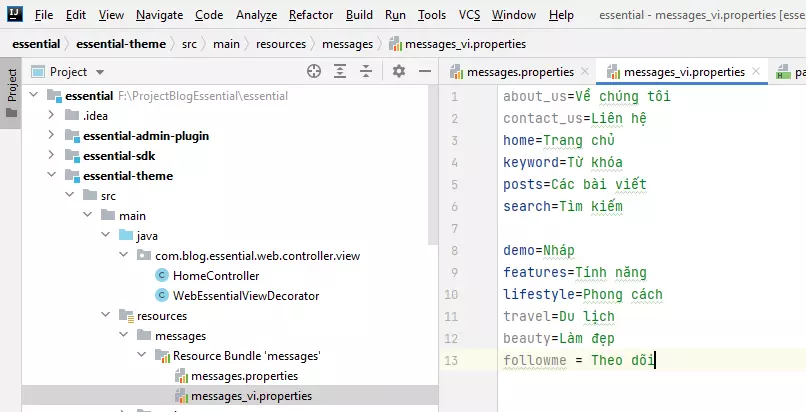Open the Refactor menu
The height and width of the screenshot is (412, 806).
coord(311,15)
